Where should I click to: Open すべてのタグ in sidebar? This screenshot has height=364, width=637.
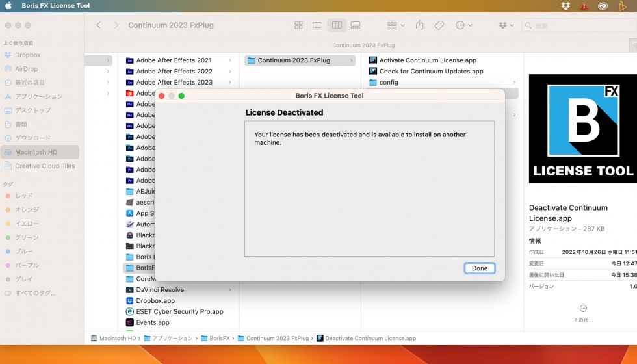(x=40, y=293)
